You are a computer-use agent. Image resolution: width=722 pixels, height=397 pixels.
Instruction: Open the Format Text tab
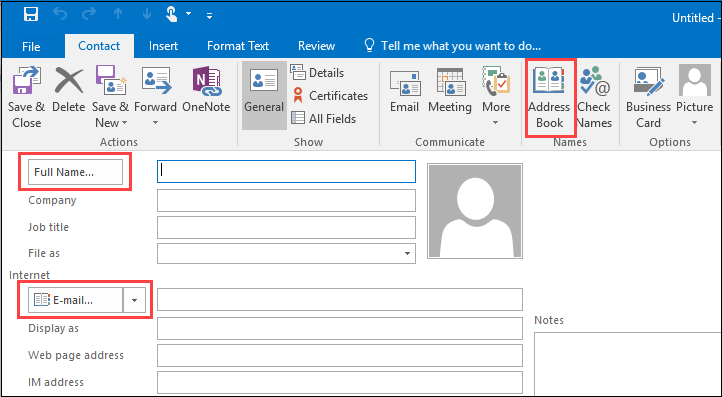click(x=238, y=46)
